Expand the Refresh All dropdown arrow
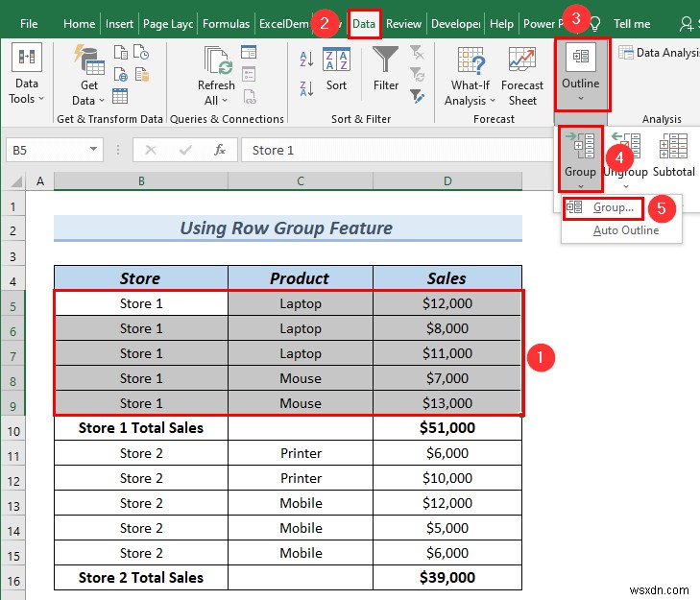This screenshot has height=600, width=700. pos(225,101)
